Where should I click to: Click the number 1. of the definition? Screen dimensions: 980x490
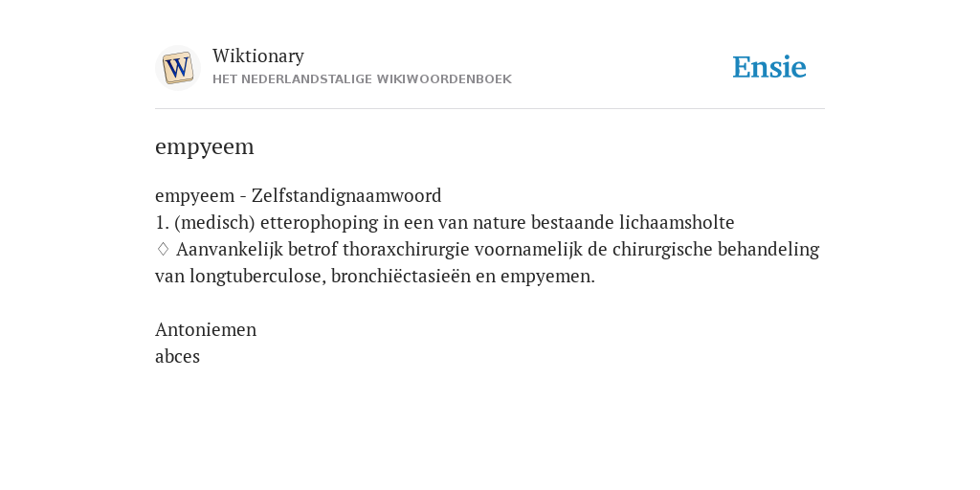(162, 222)
